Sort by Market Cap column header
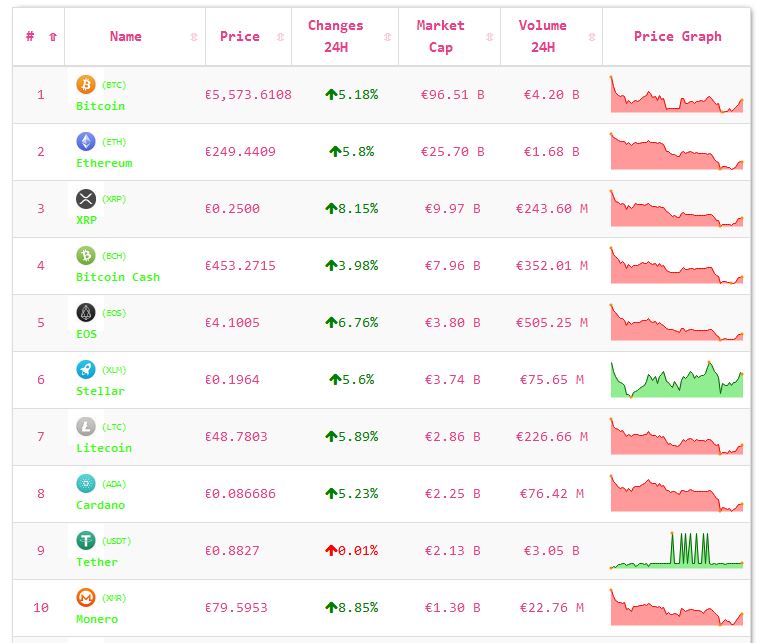758x643 pixels. tap(441, 37)
